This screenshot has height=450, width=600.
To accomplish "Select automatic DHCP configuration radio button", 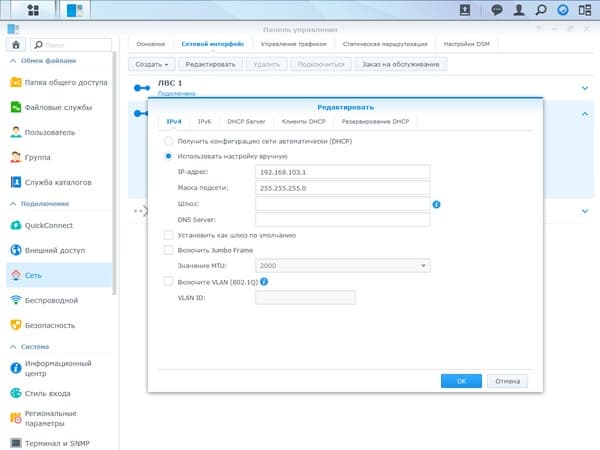I will point(168,141).
